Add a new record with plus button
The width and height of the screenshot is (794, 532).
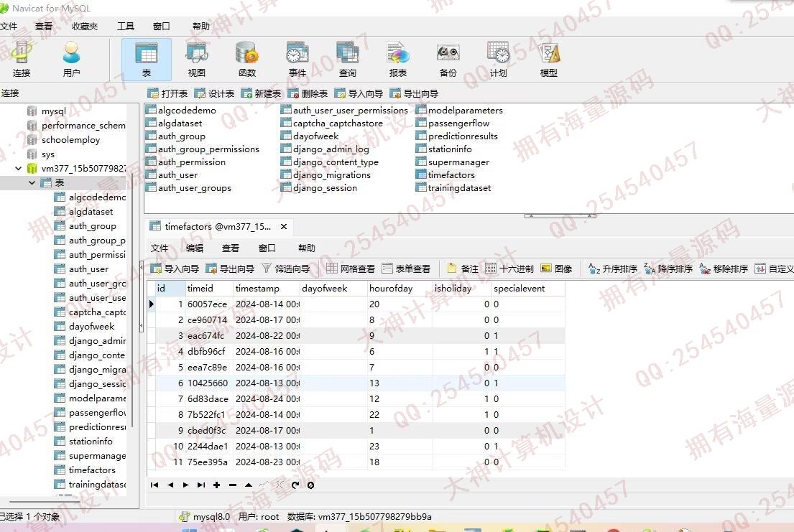(217, 485)
